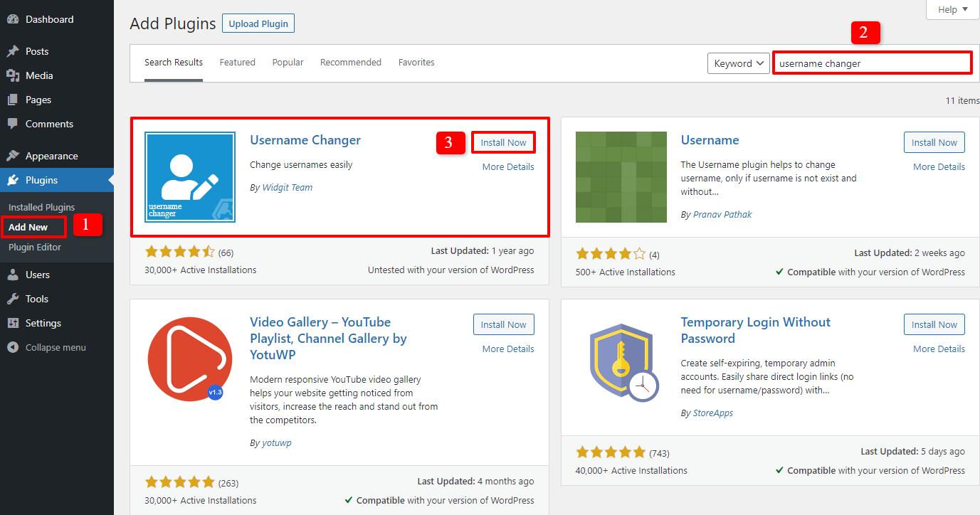
Task: Open the Media menu label
Action: click(39, 75)
